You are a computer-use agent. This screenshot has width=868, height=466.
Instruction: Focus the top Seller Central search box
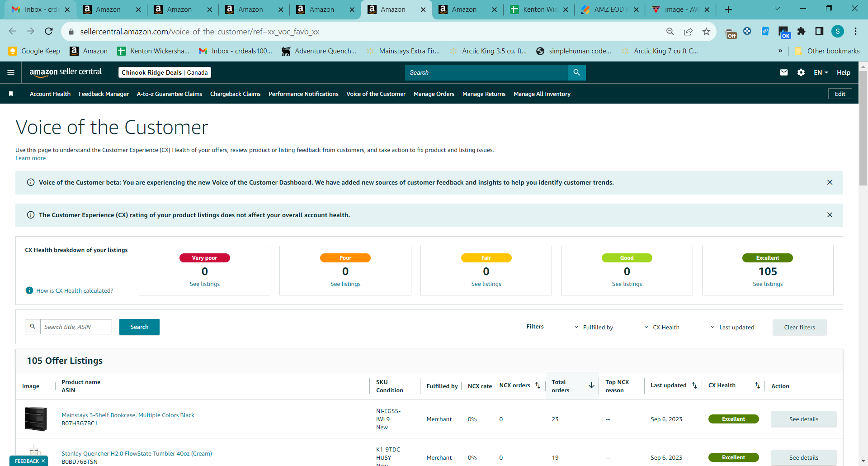(x=486, y=72)
